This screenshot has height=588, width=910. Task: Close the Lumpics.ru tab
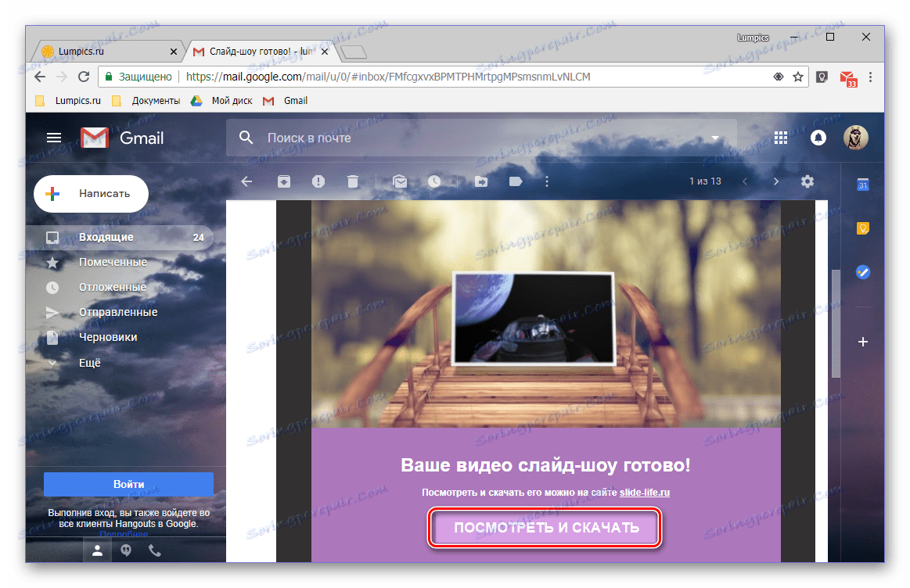[174, 52]
